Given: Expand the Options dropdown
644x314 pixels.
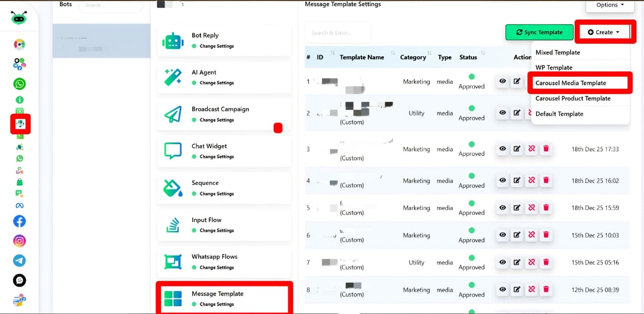Looking at the screenshot, I should coord(610,5).
